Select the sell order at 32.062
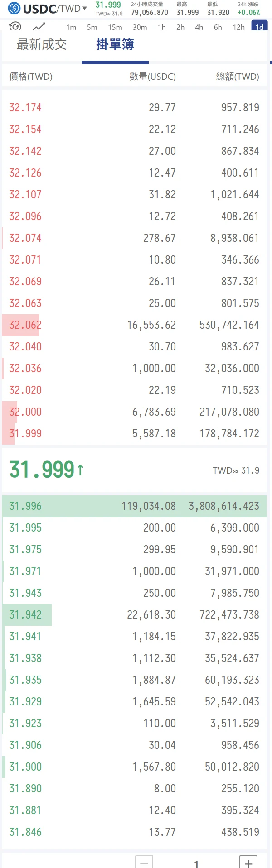272x868 pixels. click(x=134, y=325)
